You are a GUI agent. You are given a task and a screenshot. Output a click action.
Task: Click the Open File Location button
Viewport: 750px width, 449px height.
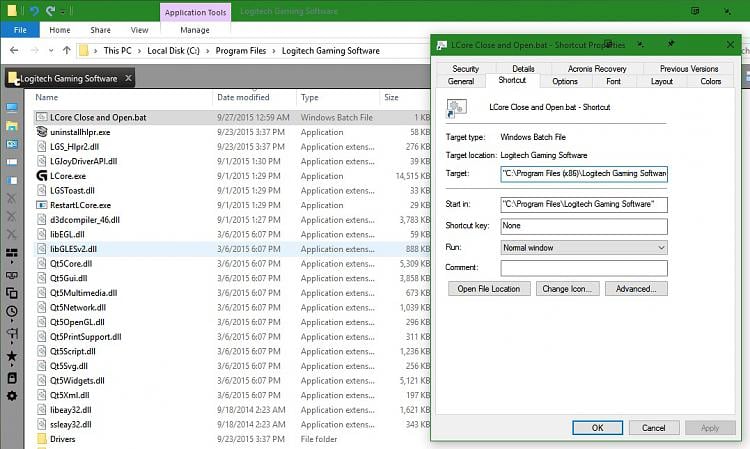[489, 288]
